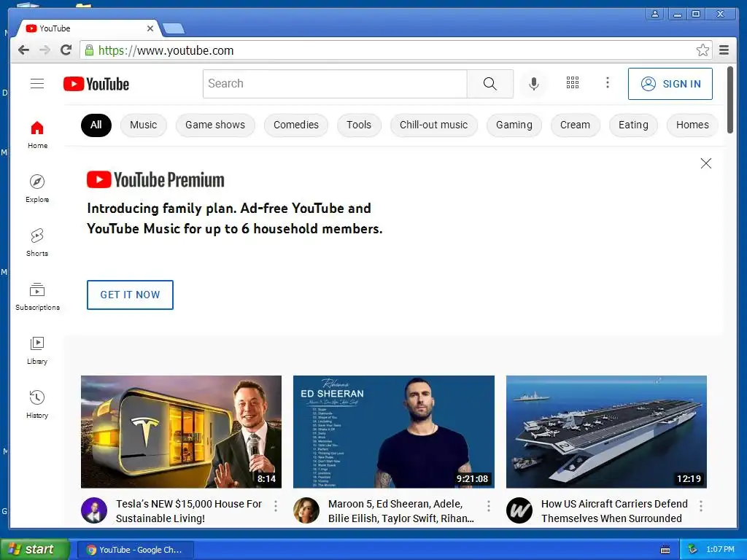Click the green padlock security icon
The height and width of the screenshot is (560, 747).
click(89, 50)
